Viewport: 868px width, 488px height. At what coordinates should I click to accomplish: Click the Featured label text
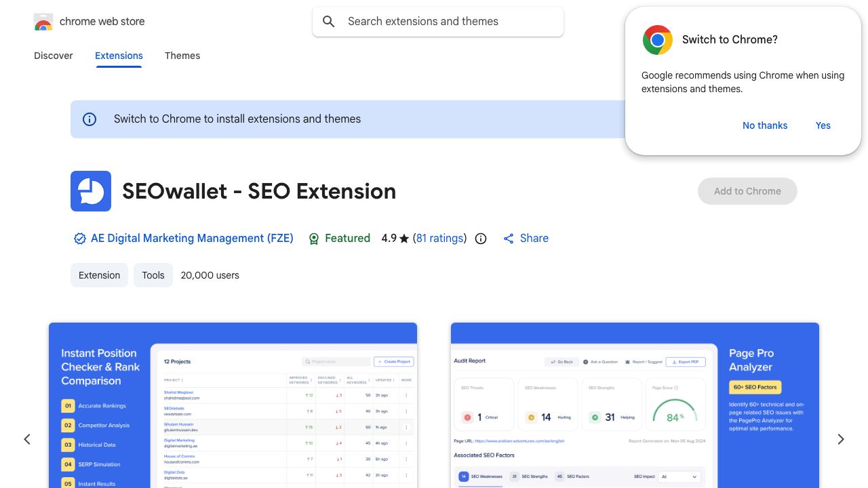point(348,239)
